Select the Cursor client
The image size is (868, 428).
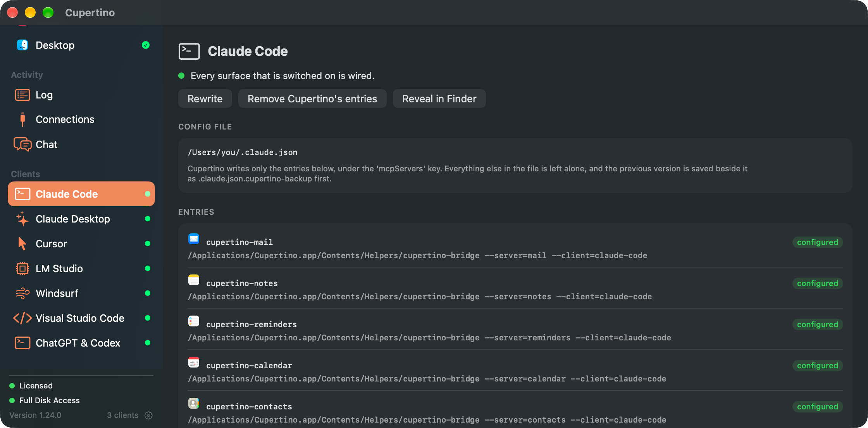(x=81, y=244)
